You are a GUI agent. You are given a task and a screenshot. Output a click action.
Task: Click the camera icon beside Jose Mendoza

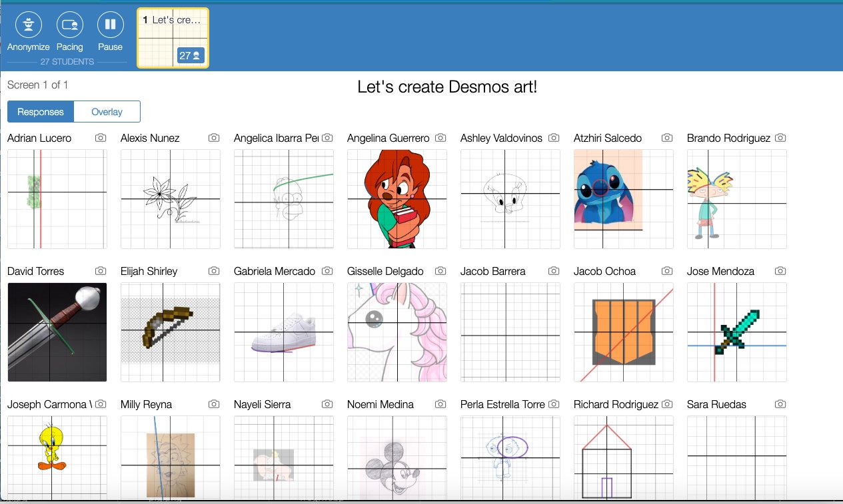point(780,270)
